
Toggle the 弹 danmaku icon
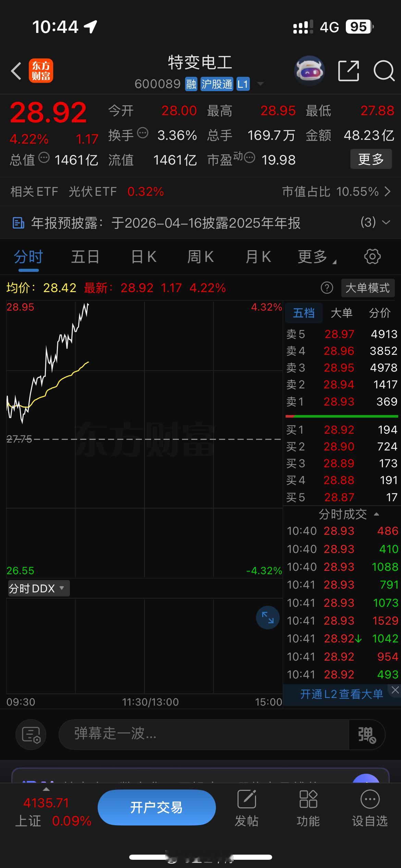pyautogui.click(x=367, y=735)
